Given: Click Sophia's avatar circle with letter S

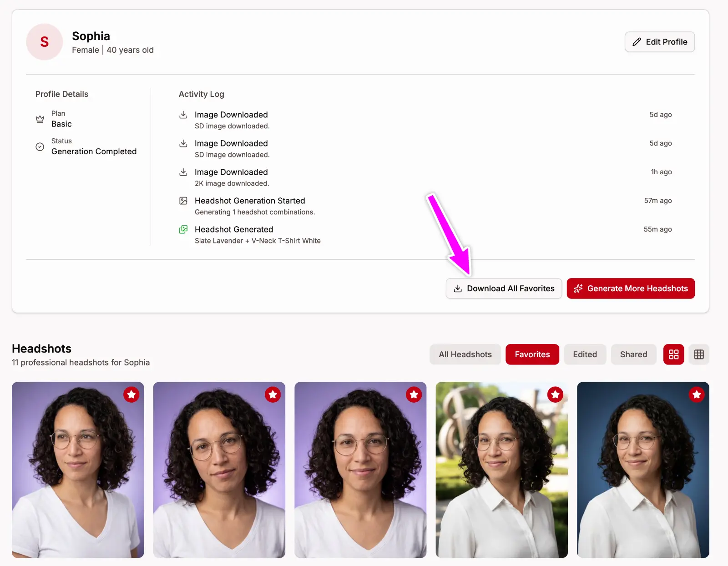Looking at the screenshot, I should pyautogui.click(x=44, y=42).
